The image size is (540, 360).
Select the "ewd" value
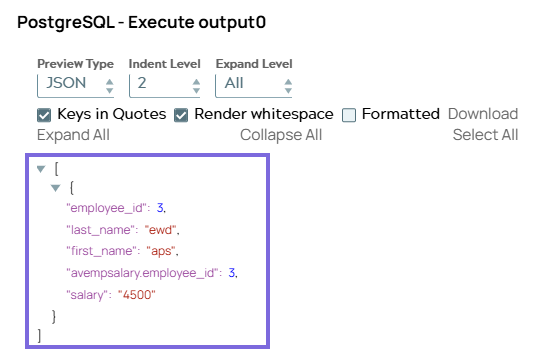coord(160,230)
